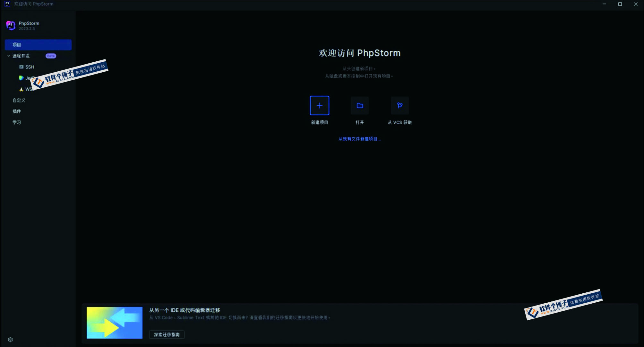
Task: Open the settings gear in bottom corner
Action: [10, 340]
